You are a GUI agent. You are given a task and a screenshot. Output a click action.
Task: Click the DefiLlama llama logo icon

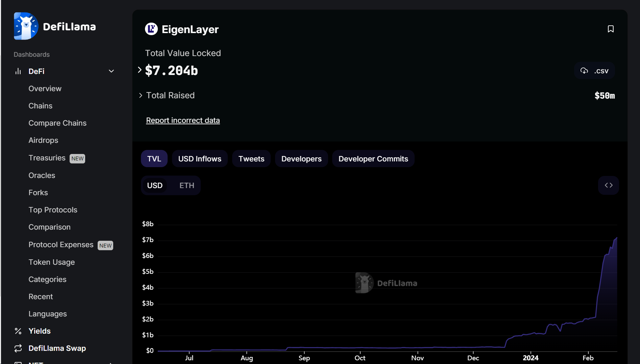tap(26, 26)
